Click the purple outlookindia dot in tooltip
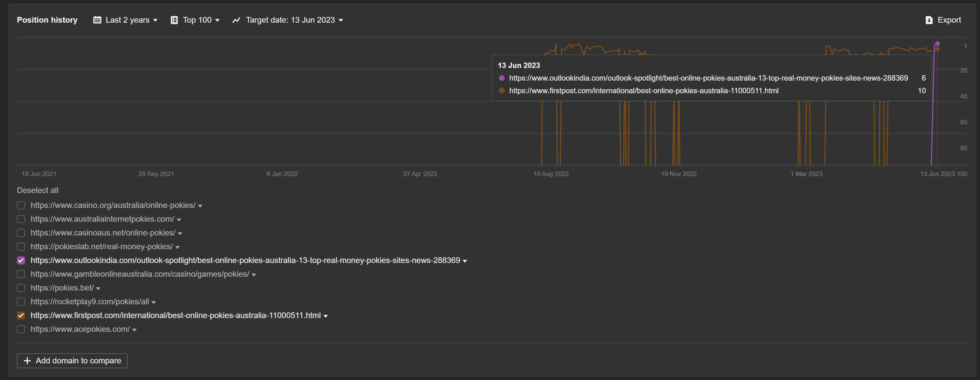The width and height of the screenshot is (980, 380). click(x=502, y=78)
